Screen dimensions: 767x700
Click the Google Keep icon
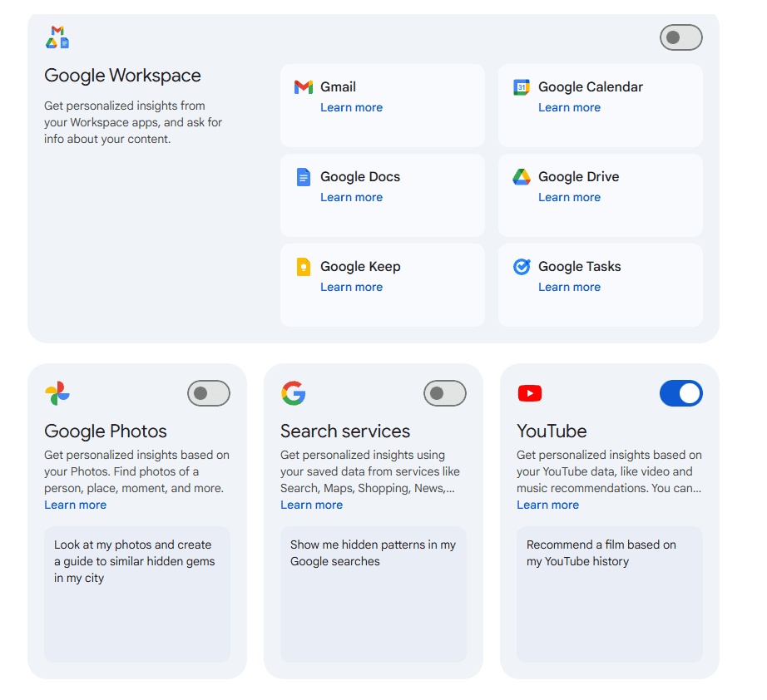304,267
